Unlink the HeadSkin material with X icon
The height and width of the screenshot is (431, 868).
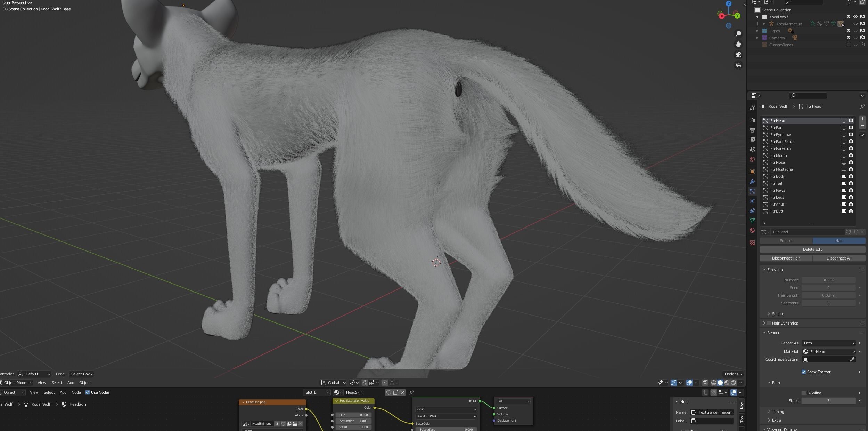point(403,392)
